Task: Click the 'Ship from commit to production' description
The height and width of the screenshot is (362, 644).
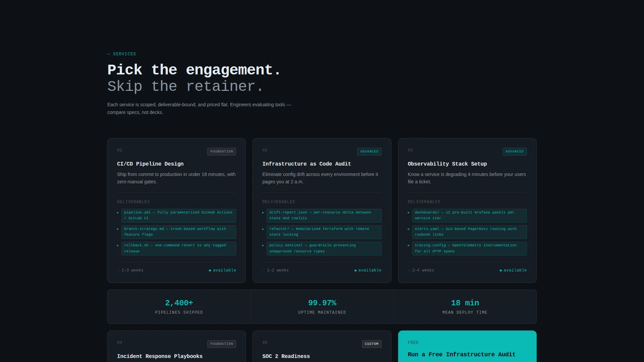Action: click(x=176, y=178)
